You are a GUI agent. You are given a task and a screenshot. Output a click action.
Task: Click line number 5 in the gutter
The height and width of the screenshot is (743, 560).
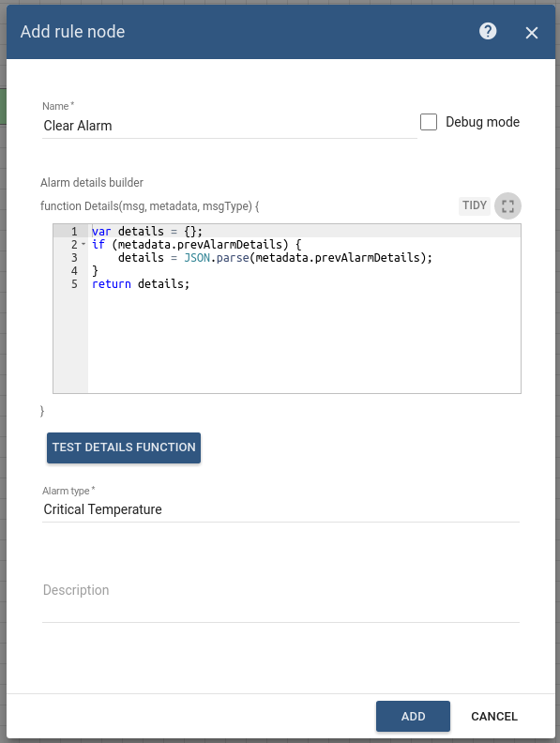[x=74, y=284]
